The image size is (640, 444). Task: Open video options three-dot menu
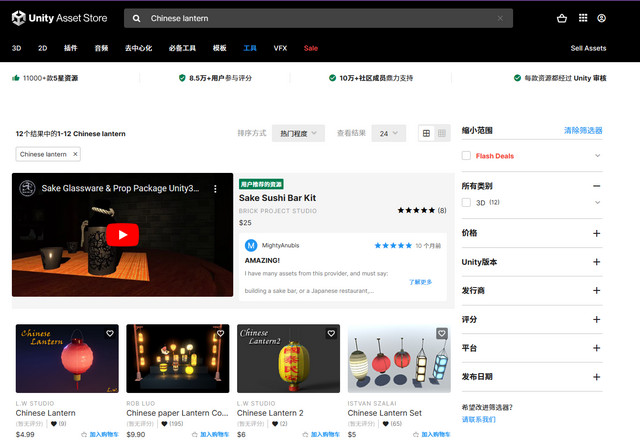click(x=215, y=189)
